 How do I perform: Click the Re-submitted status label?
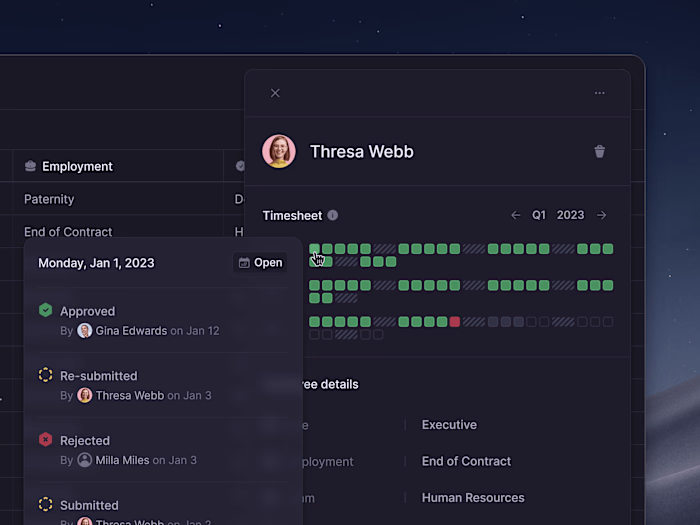click(x=99, y=376)
